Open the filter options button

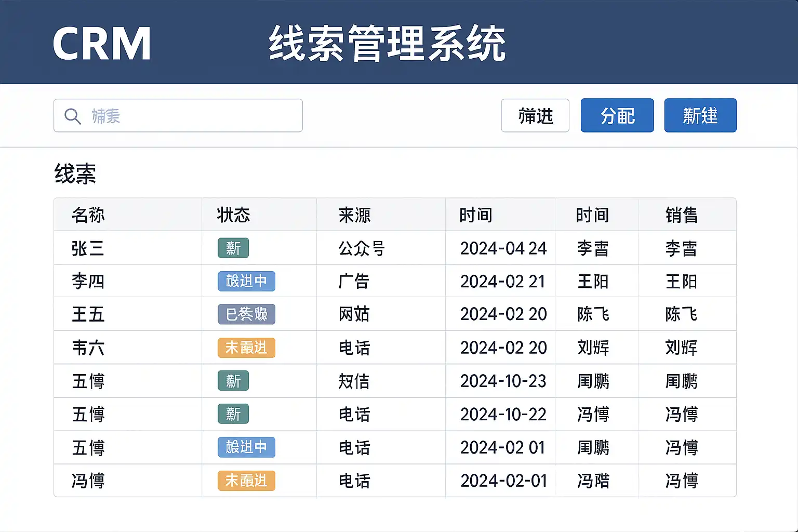click(x=535, y=116)
